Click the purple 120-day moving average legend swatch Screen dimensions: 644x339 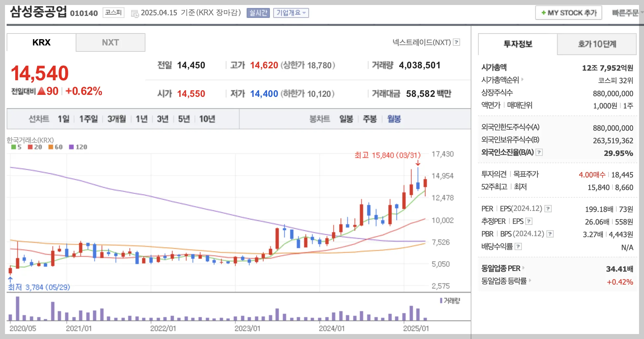[x=71, y=147]
